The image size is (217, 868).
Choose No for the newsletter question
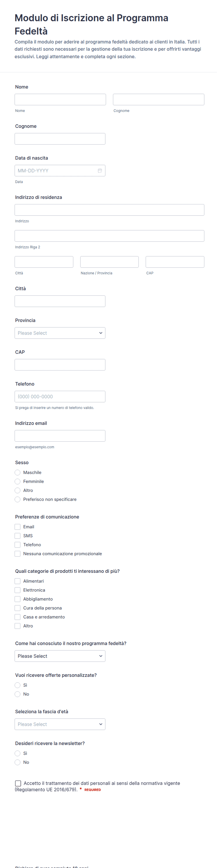click(17, 762)
